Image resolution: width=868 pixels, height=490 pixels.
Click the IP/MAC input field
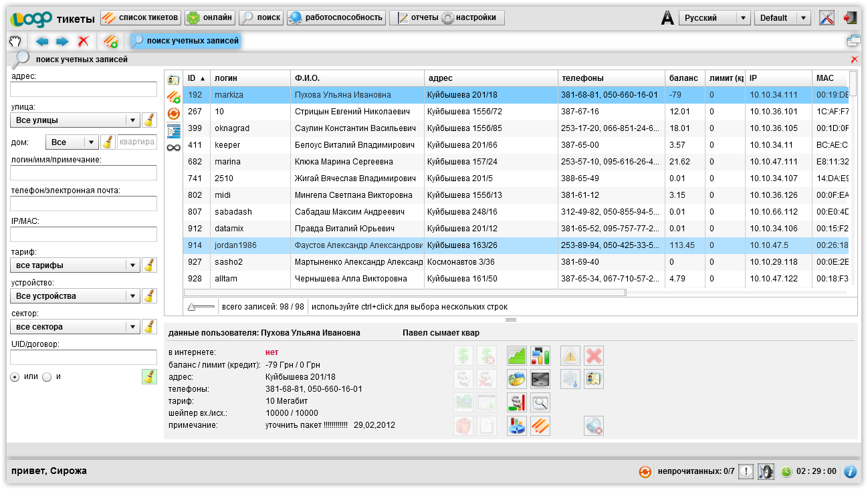click(x=84, y=234)
